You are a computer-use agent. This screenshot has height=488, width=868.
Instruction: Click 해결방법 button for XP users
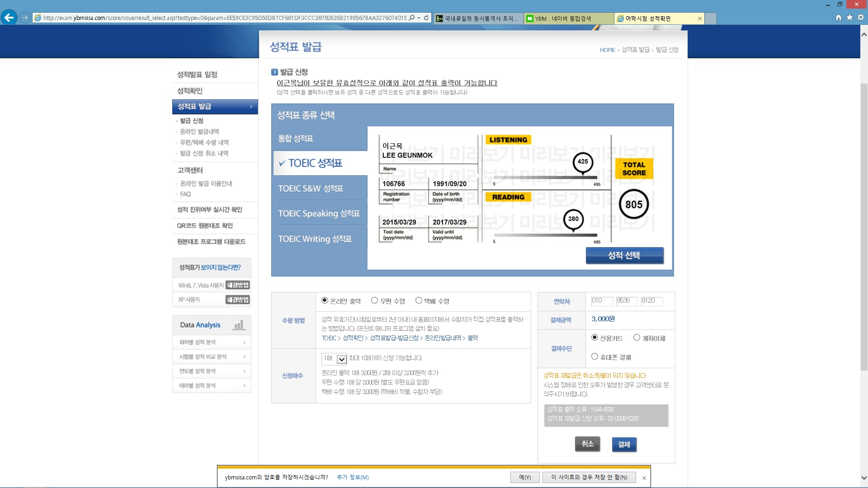pyautogui.click(x=238, y=300)
